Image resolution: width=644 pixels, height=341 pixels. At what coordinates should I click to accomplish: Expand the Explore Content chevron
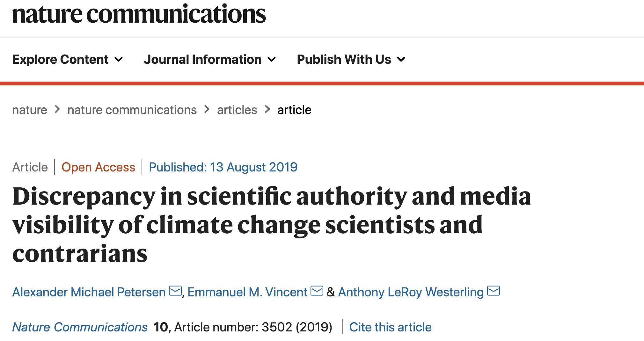click(119, 60)
